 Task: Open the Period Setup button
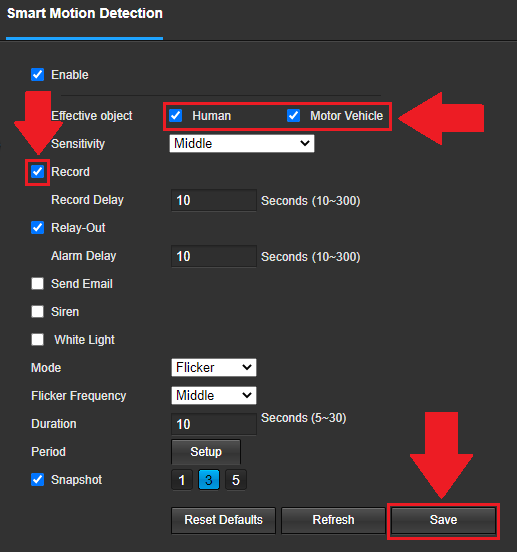206,452
